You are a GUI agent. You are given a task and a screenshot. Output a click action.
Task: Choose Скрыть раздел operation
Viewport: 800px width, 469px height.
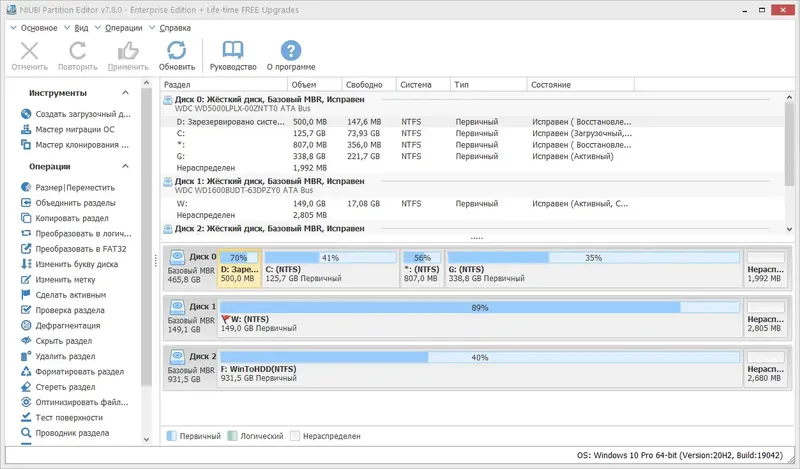click(57, 341)
